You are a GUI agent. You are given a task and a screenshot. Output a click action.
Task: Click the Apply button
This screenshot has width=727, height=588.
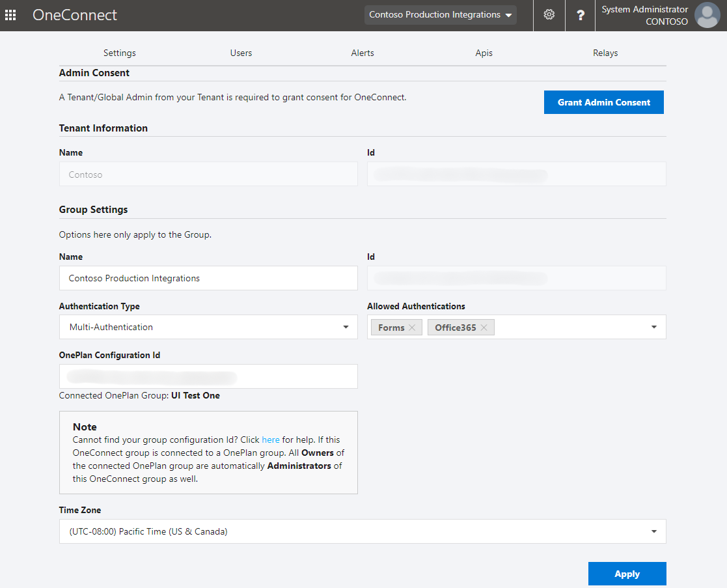coord(627,574)
